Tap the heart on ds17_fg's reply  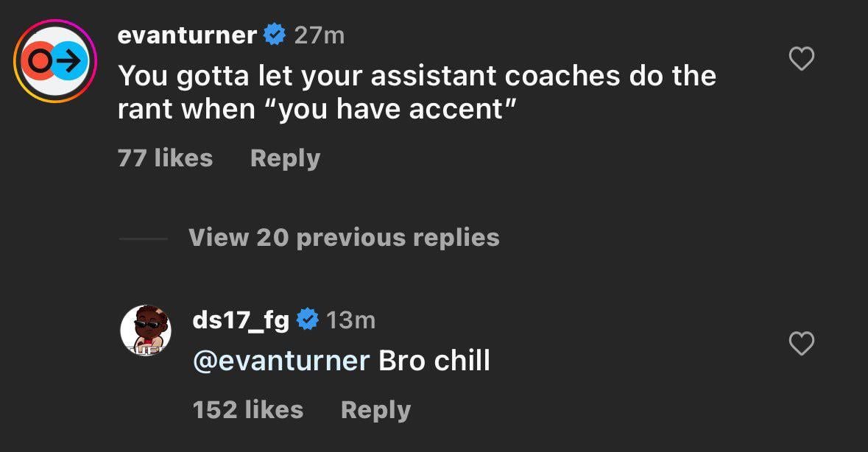pyautogui.click(x=801, y=343)
